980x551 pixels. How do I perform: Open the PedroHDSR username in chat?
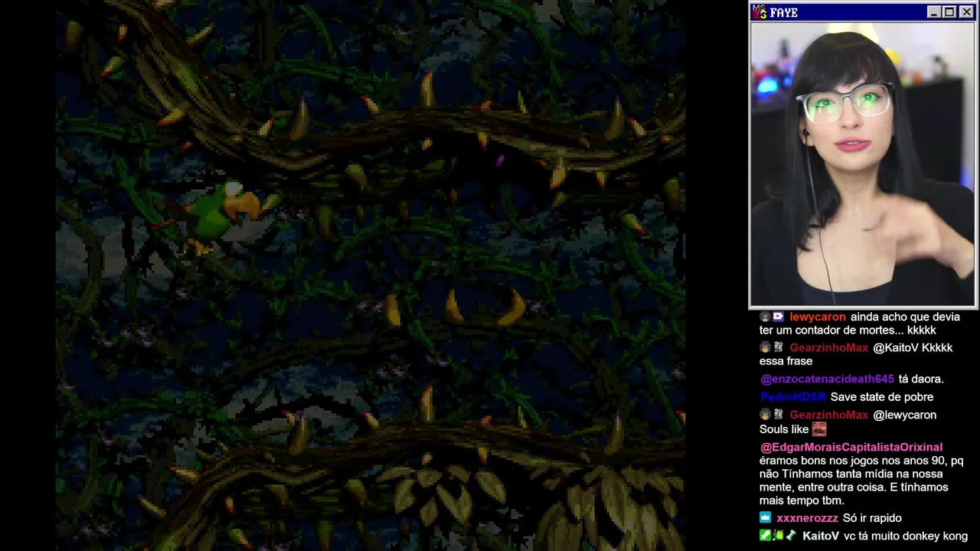tap(793, 397)
